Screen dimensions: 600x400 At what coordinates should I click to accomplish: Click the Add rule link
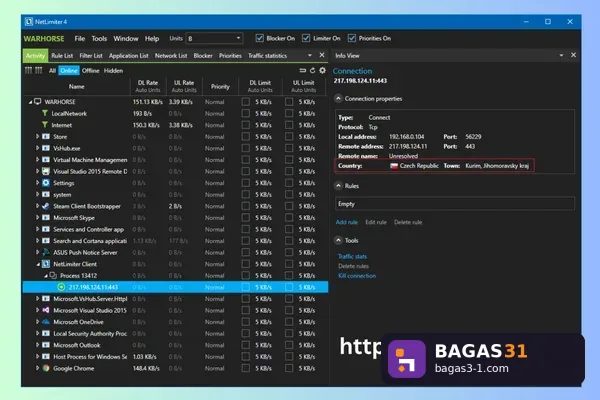point(347,222)
